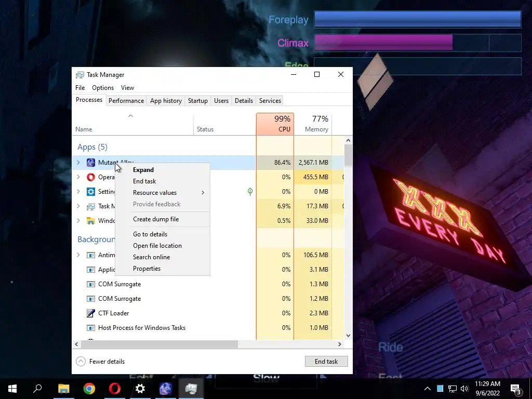The height and width of the screenshot is (399, 532).
Task: Choose Open file location
Action: tap(163, 246)
